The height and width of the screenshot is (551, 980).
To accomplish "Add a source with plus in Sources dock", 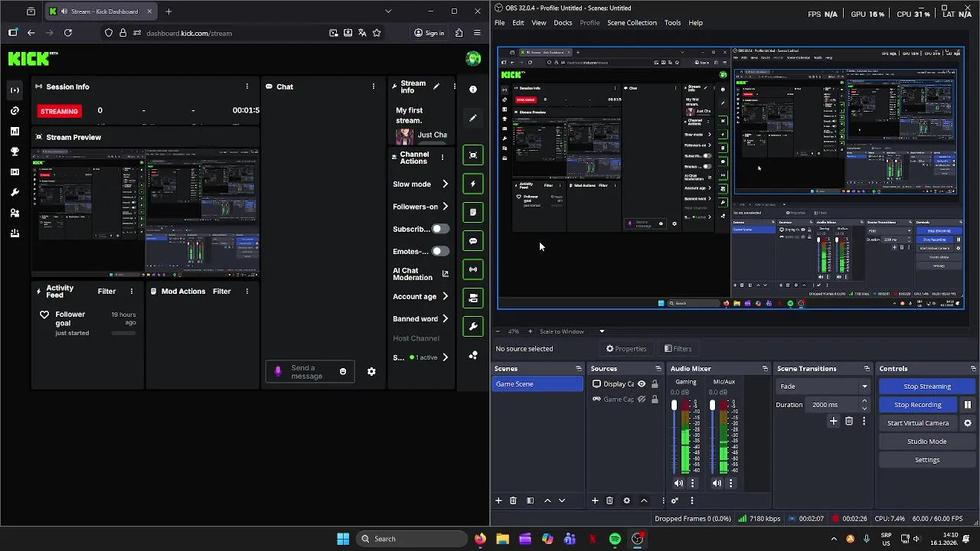I will [595, 500].
